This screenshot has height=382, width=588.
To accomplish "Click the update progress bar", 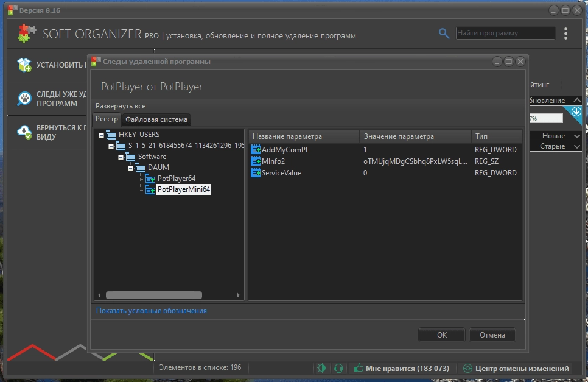I will click(x=546, y=119).
